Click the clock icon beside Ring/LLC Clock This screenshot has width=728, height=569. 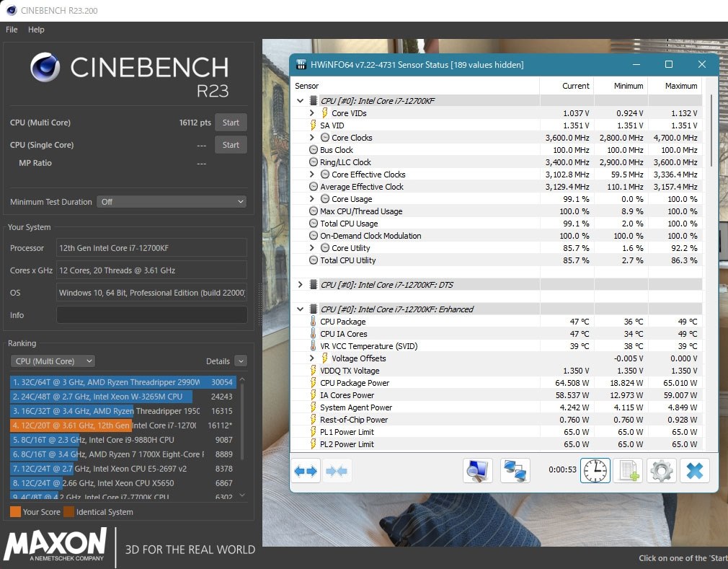(x=314, y=162)
